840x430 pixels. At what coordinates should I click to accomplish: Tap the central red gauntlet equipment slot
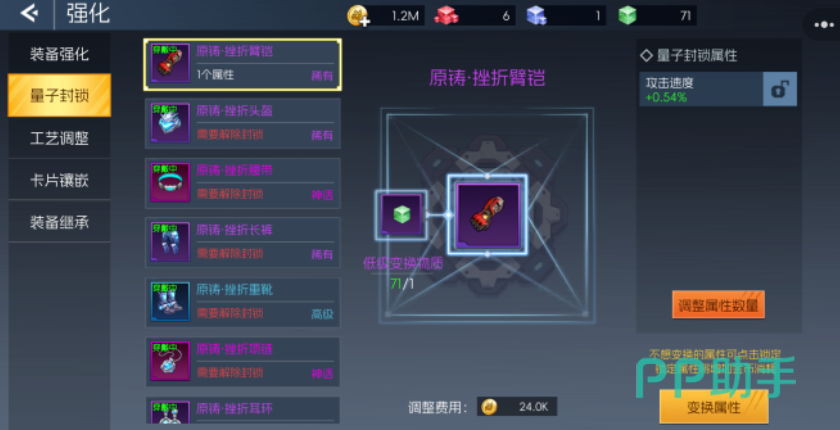point(488,215)
